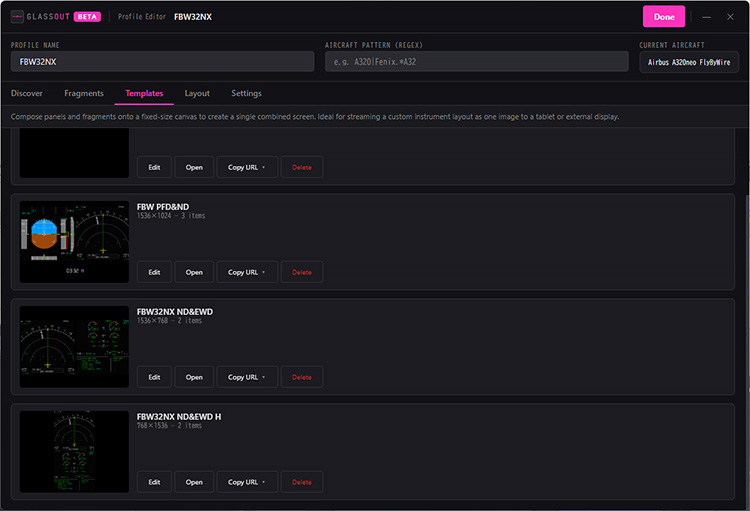Viewport: 750px width, 511px height.
Task: Close the Glassout window
Action: (730, 17)
